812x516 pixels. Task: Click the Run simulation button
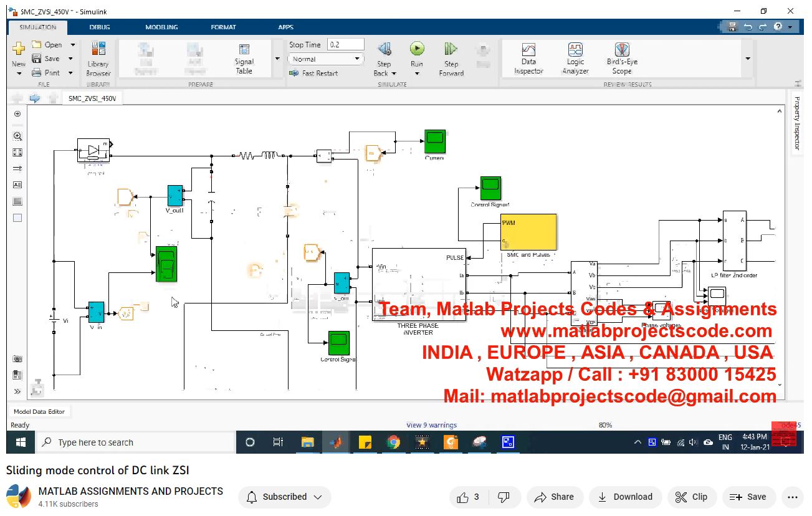[417, 49]
